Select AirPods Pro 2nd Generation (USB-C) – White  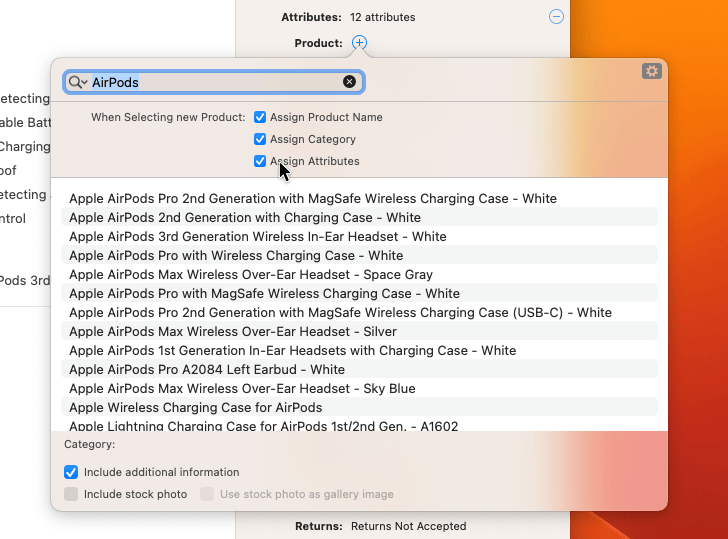[359, 312]
